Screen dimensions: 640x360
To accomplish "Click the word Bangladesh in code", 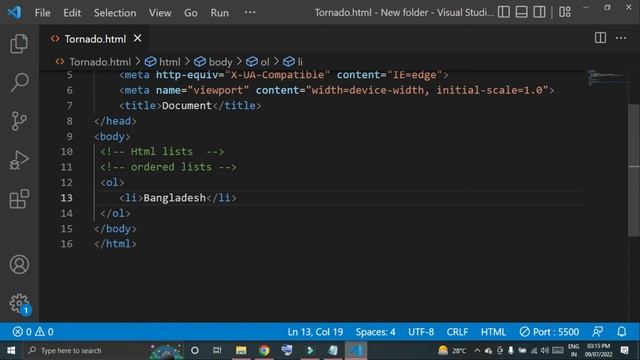I will (174, 198).
